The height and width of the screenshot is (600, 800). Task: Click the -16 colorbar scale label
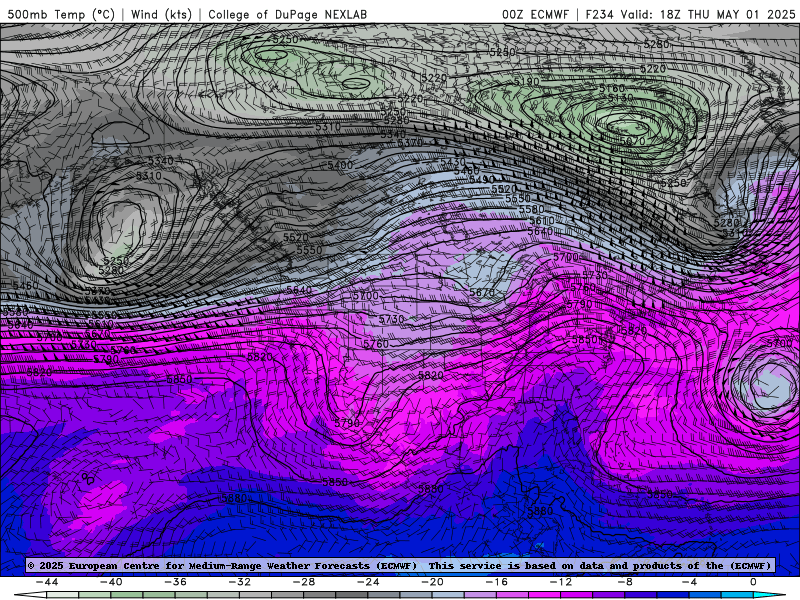point(497,582)
